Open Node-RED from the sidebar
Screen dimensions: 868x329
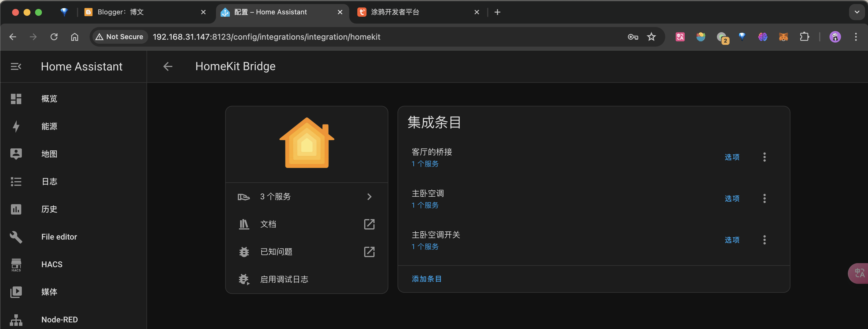(59, 319)
